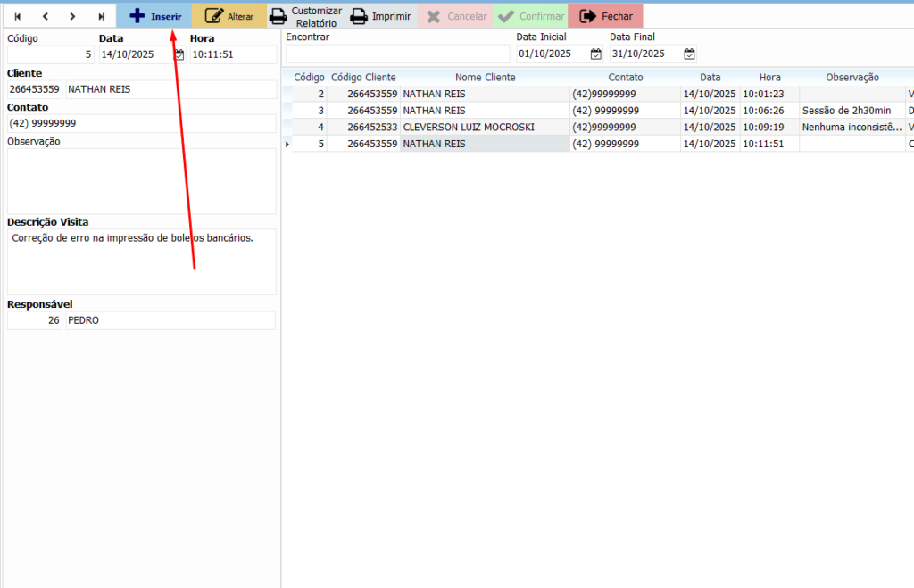The image size is (914, 588).
Task: Open the Data field calendar picker
Action: pyautogui.click(x=179, y=54)
